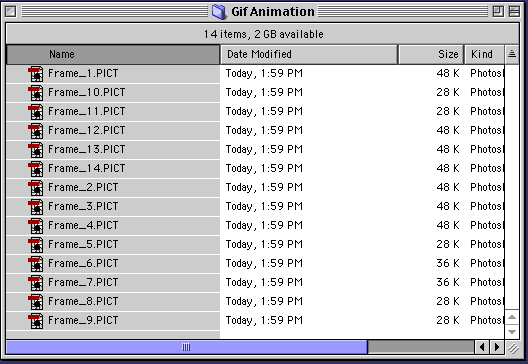Select the Frame_14.PICT file icon

tap(36, 169)
